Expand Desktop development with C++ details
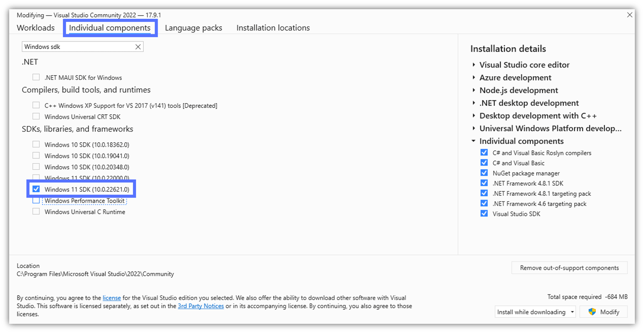This screenshot has width=644, height=333. (473, 116)
